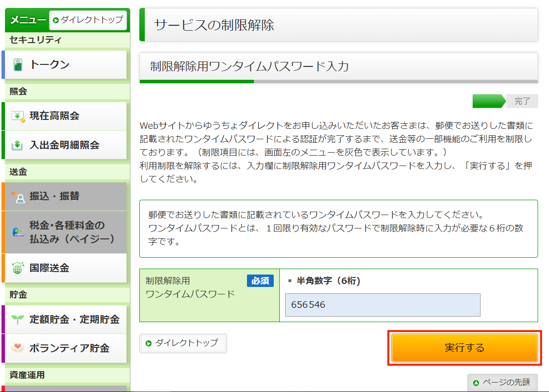Click the 現在高照会 yen balance icon
The width and height of the screenshot is (549, 392).
(17, 116)
